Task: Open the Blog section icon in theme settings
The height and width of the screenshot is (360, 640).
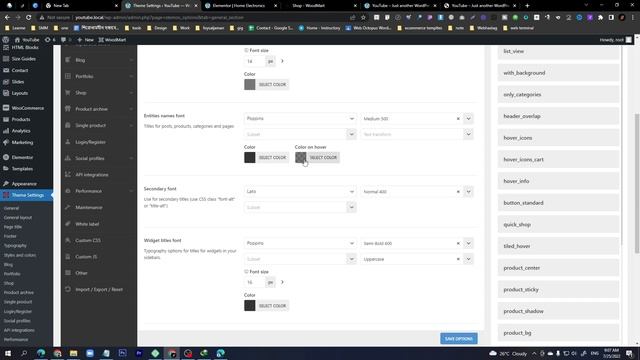Action: 68,60
